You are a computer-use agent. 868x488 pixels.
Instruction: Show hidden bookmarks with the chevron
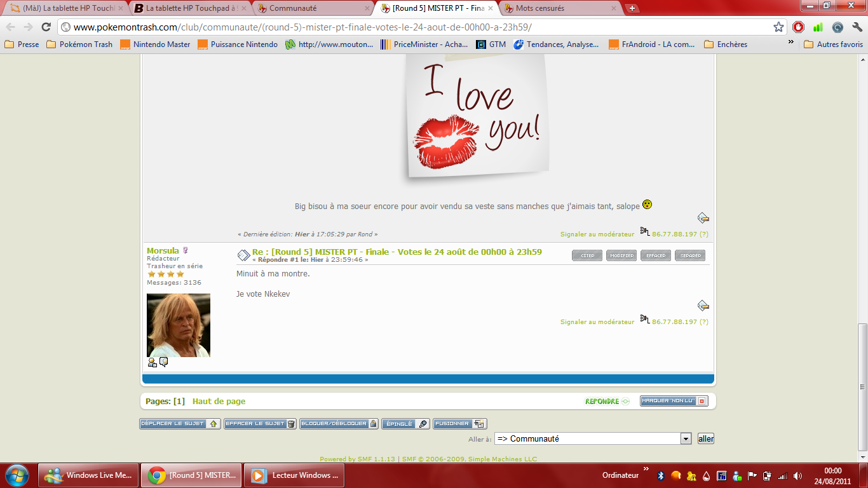point(791,42)
